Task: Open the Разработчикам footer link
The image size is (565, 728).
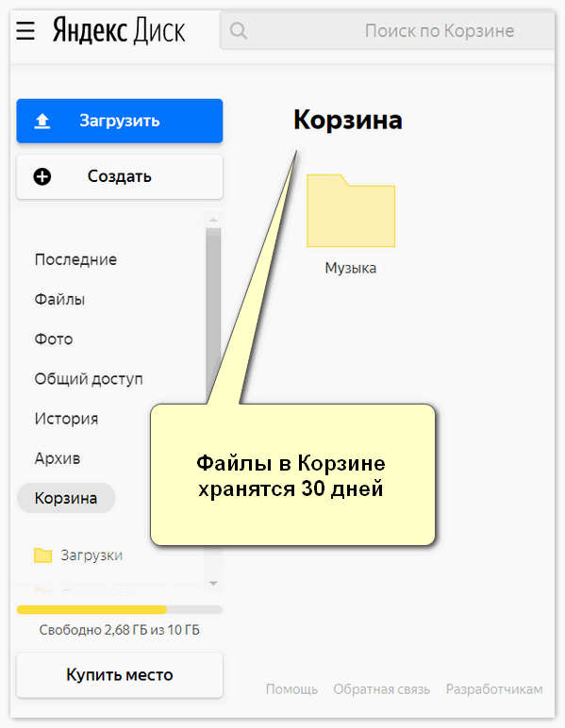Action: pos(494,689)
